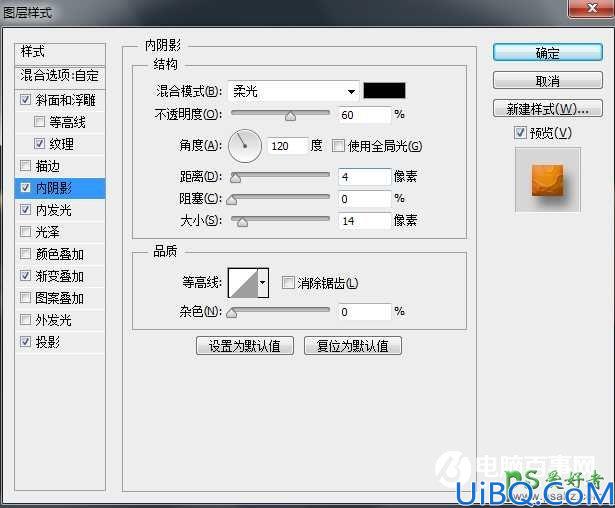The height and width of the screenshot is (508, 615).
Task: Uncheck 内阴影 effect checkbox
Action: tap(25, 188)
